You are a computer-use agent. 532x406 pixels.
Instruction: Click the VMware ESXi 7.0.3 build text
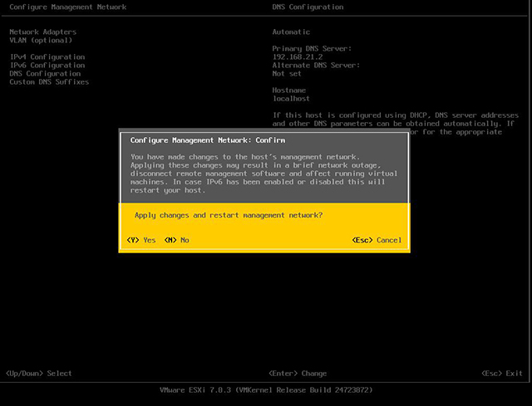tap(266, 390)
